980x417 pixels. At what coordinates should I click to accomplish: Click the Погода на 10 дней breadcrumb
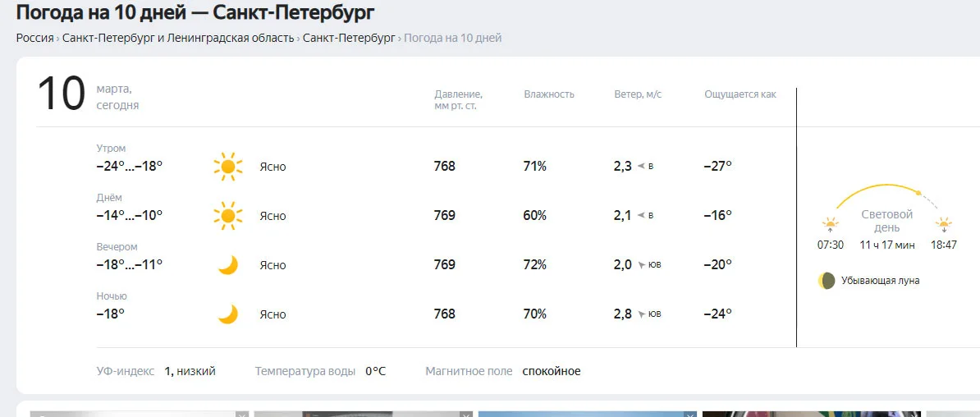point(452,38)
